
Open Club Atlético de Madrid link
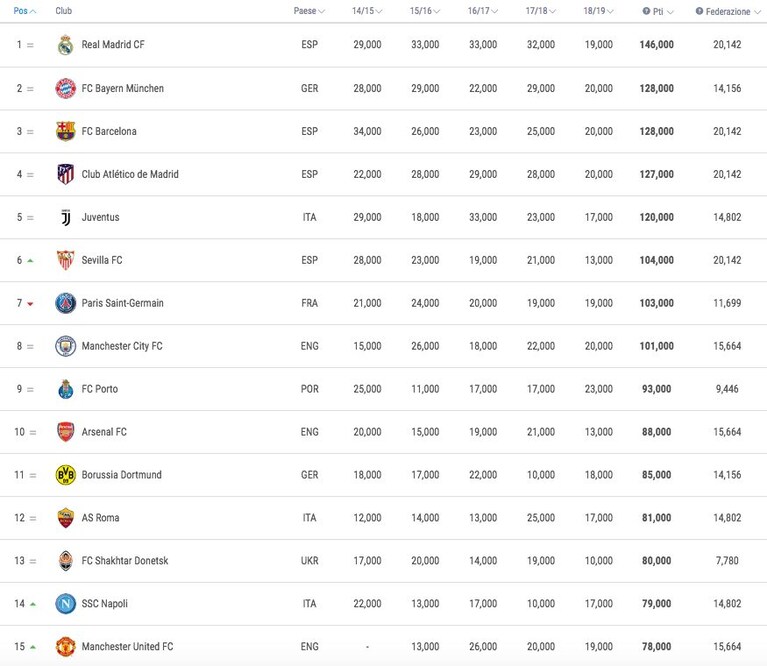click(130, 174)
